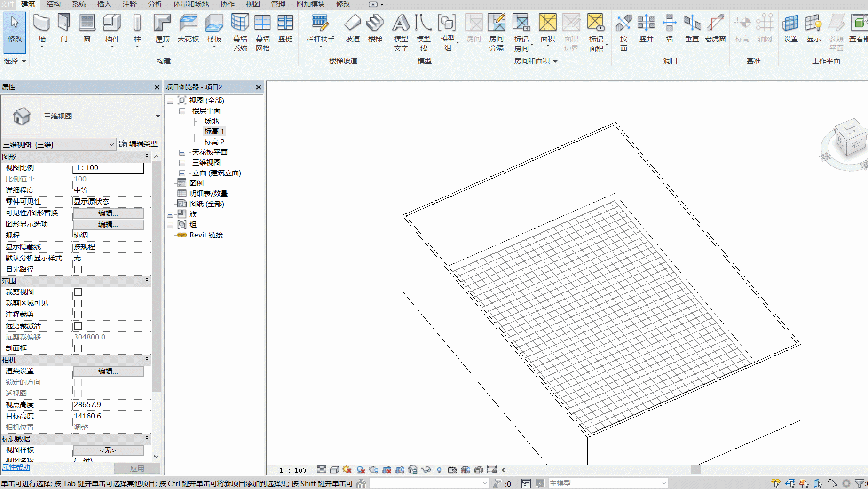Choose the 屋顶 (Roof) tool

click(163, 29)
